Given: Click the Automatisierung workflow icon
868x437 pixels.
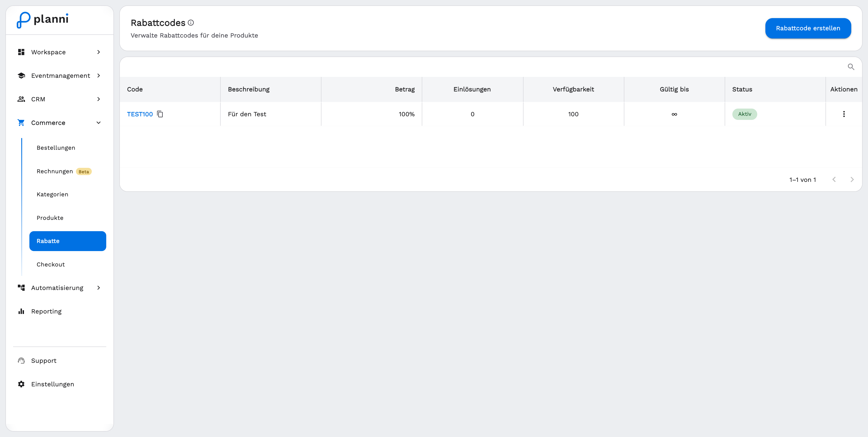Looking at the screenshot, I should click(x=21, y=288).
